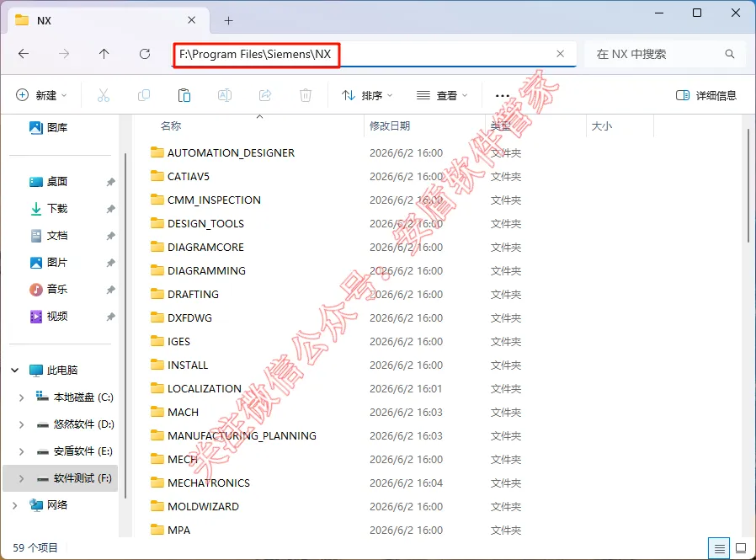Open 图库 Gallery in sidebar
The width and height of the screenshot is (756, 560).
48,127
